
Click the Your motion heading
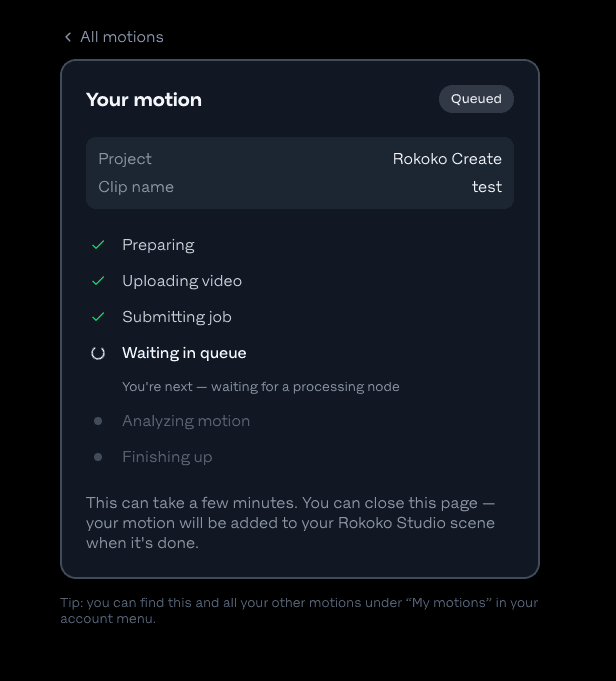coord(144,100)
